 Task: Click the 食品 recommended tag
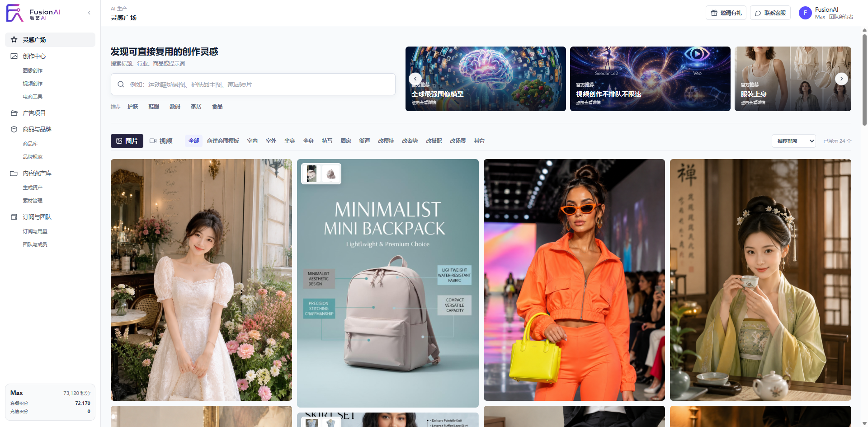[217, 107]
